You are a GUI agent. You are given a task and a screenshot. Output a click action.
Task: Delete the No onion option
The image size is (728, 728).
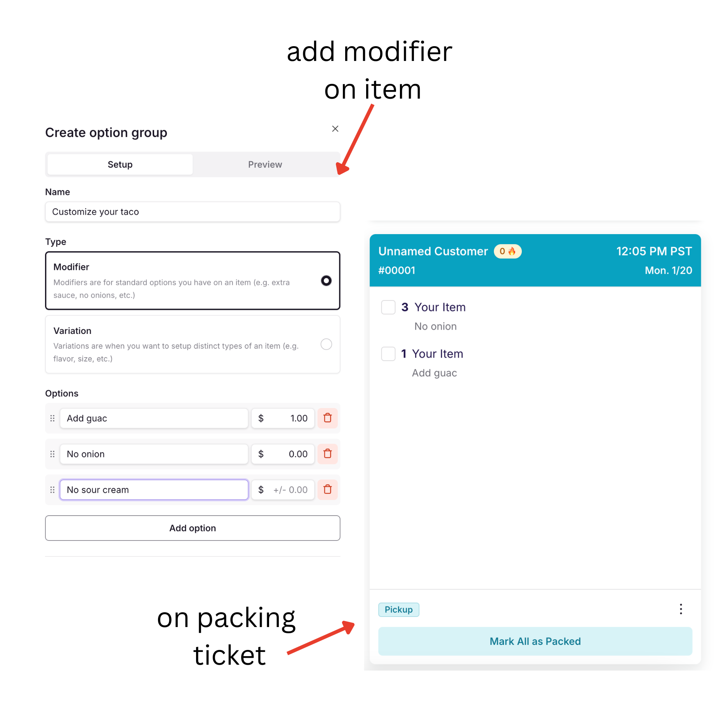tap(327, 454)
